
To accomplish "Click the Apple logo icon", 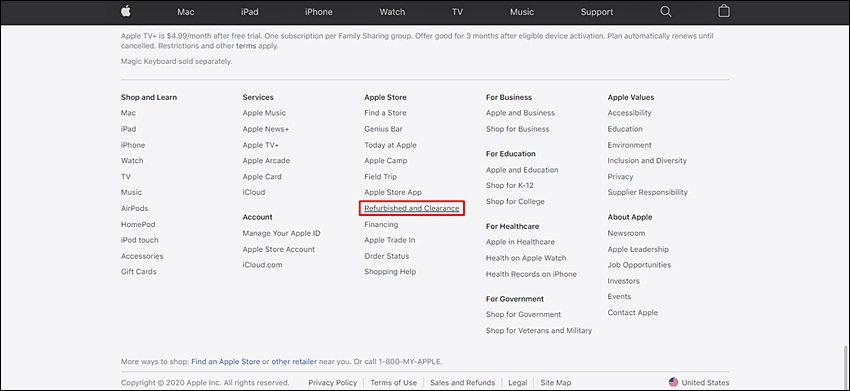I will click(126, 11).
